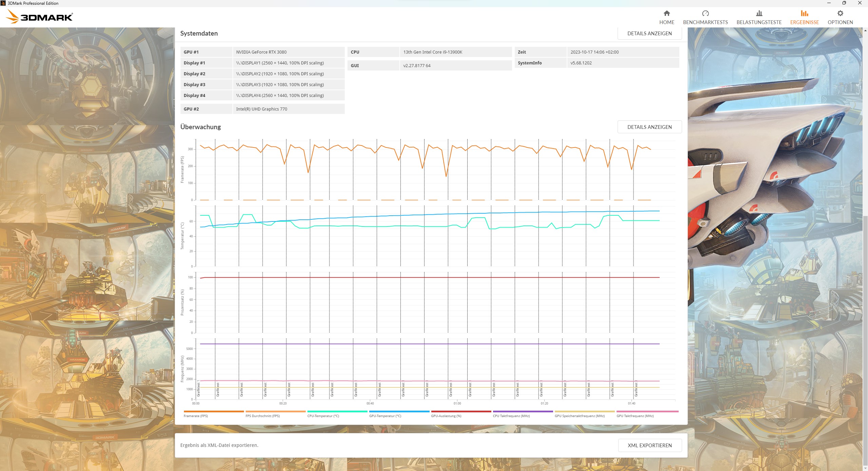Open the ERGEBNISSE tab label
Image resolution: width=868 pixels, height=471 pixels.
(x=804, y=22)
